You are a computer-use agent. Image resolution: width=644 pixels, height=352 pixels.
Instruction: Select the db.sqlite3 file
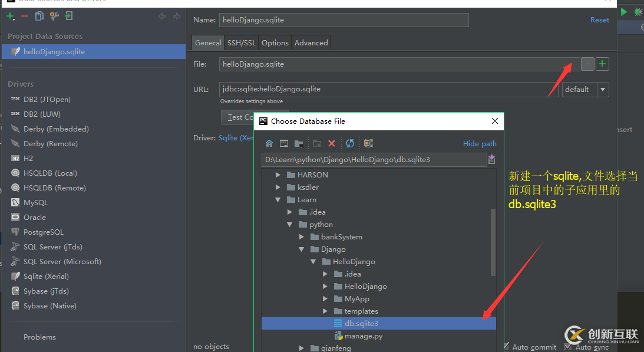click(x=379, y=324)
